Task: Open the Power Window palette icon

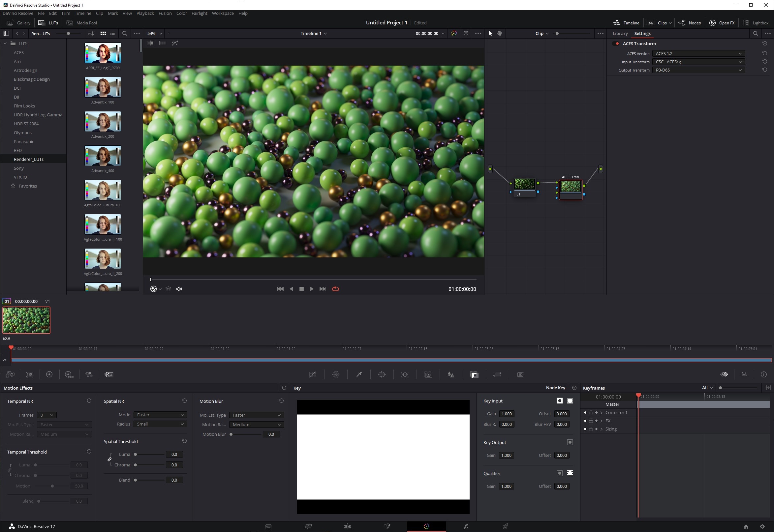Action: (382, 375)
